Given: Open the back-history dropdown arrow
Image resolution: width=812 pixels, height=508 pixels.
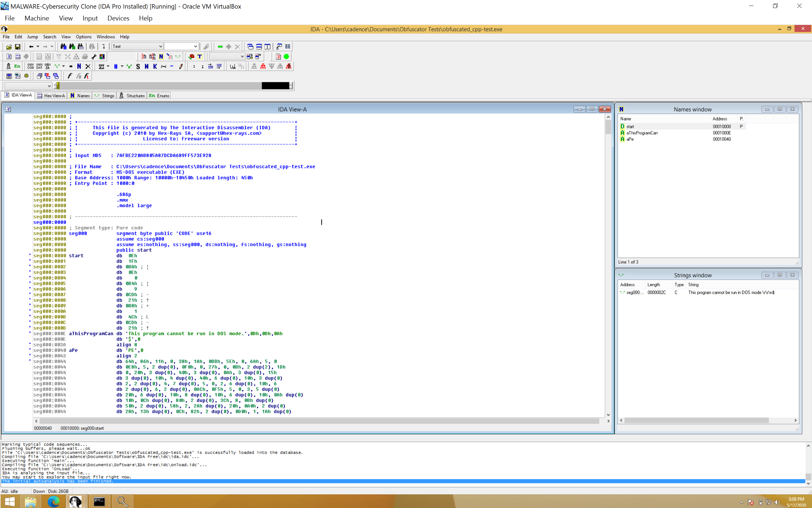Looking at the screenshot, I should click(38, 46).
